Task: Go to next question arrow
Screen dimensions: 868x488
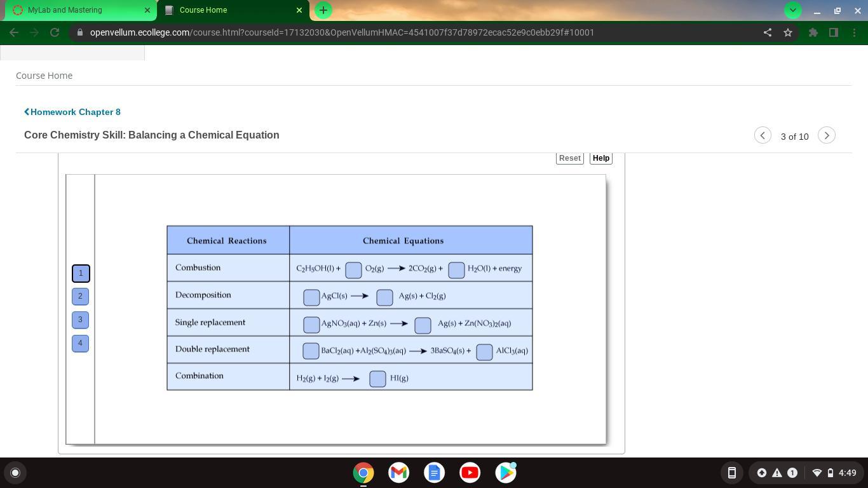Action: pos(826,135)
